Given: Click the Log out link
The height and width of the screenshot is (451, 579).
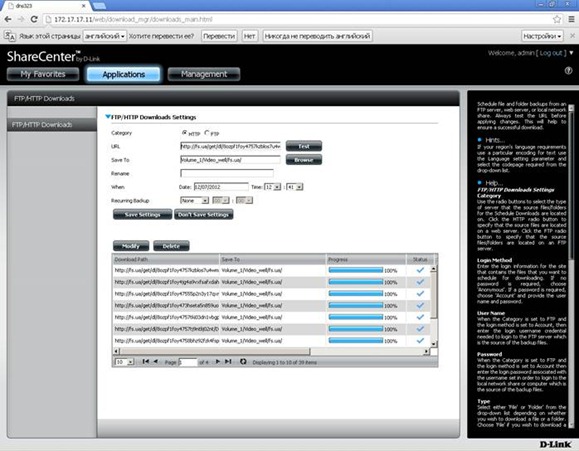Looking at the screenshot, I should coord(551,53).
